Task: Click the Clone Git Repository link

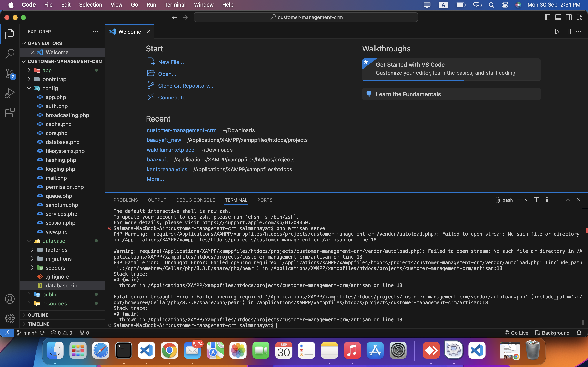Action: pyautogui.click(x=185, y=86)
